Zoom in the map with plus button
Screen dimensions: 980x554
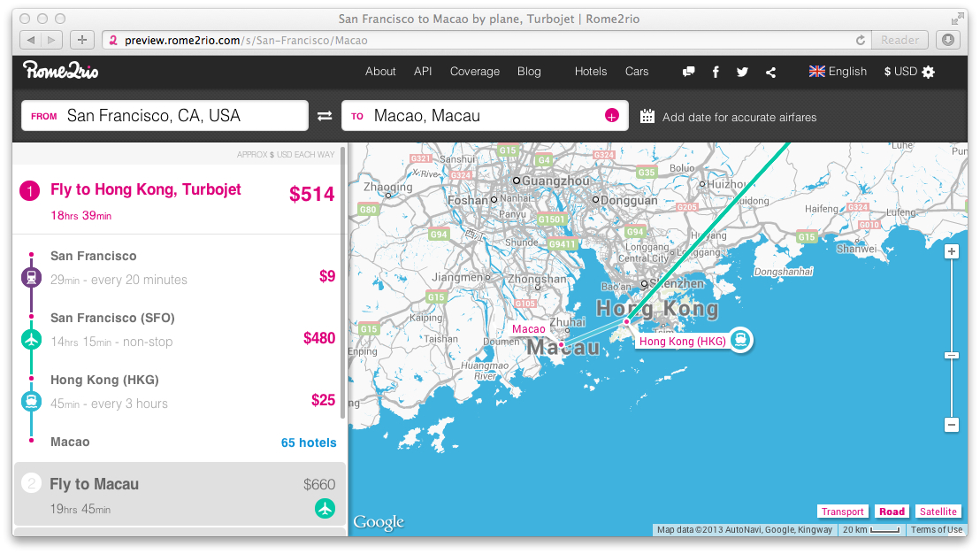pos(951,251)
